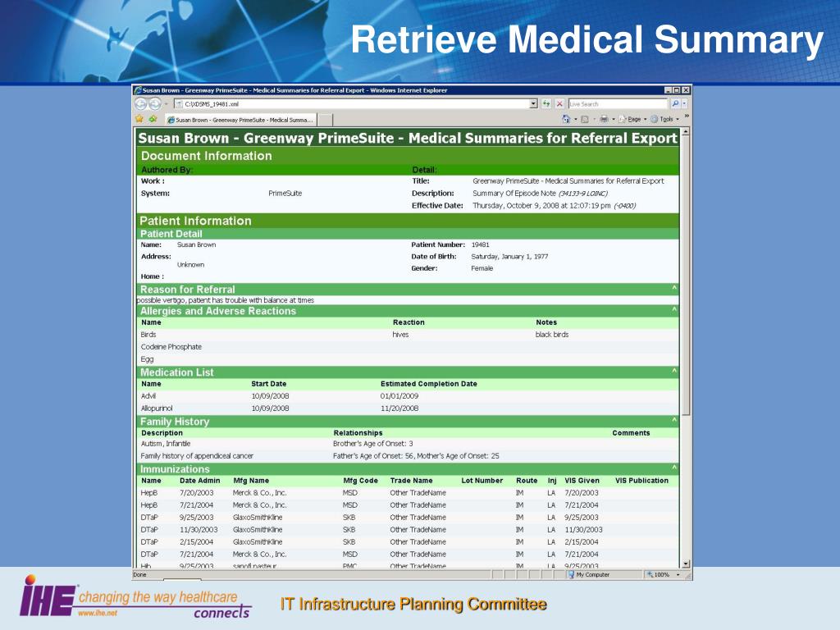The height and width of the screenshot is (630, 840).
Task: Open a new blank tab button
Action: 325,120
